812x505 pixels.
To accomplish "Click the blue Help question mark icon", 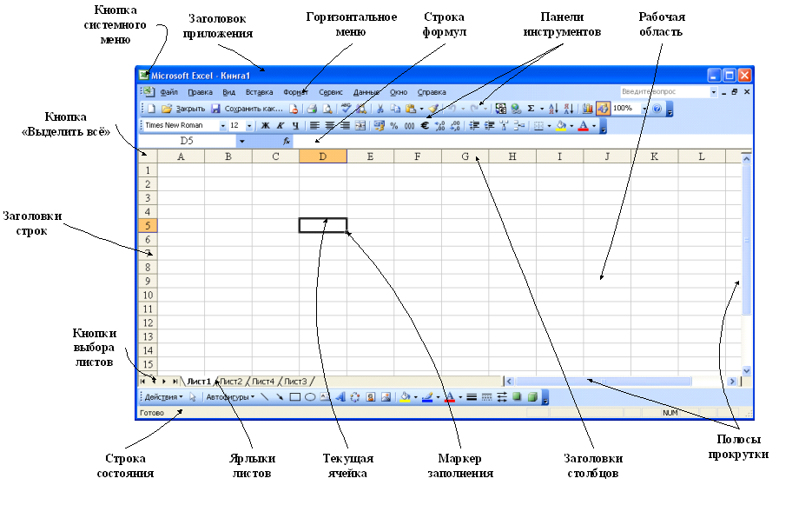I will (x=657, y=109).
